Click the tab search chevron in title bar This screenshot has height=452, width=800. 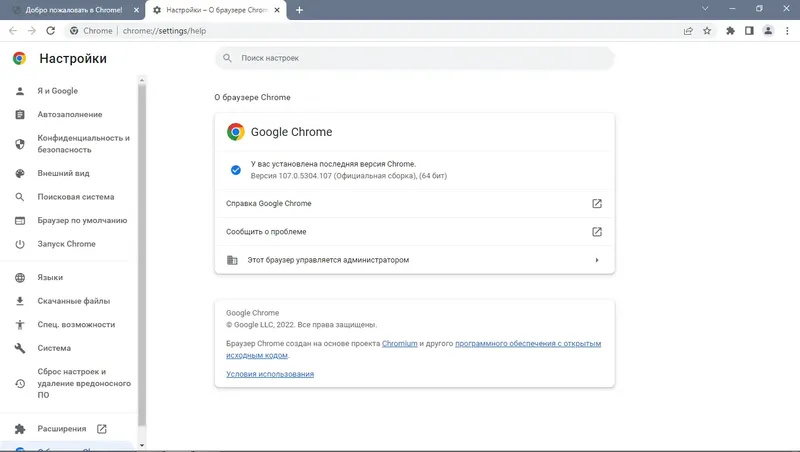pos(705,9)
